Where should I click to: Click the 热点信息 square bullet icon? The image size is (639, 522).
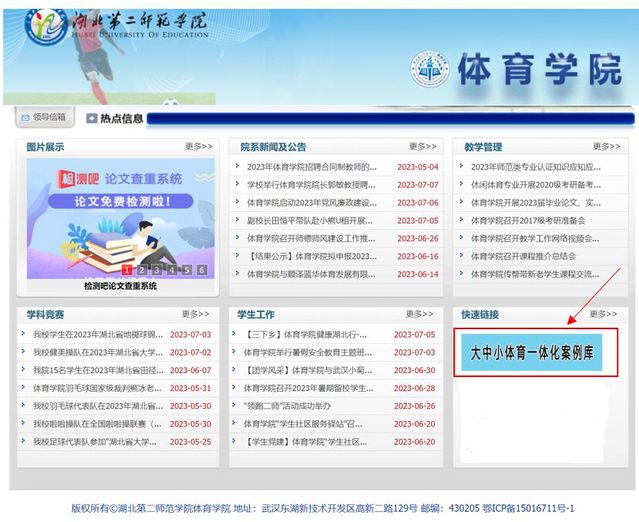[90, 118]
